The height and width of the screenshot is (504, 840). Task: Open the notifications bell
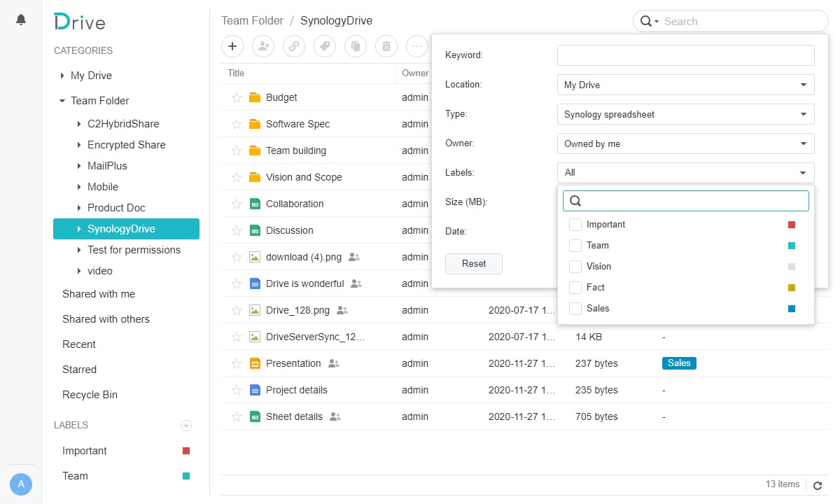pos(21,20)
